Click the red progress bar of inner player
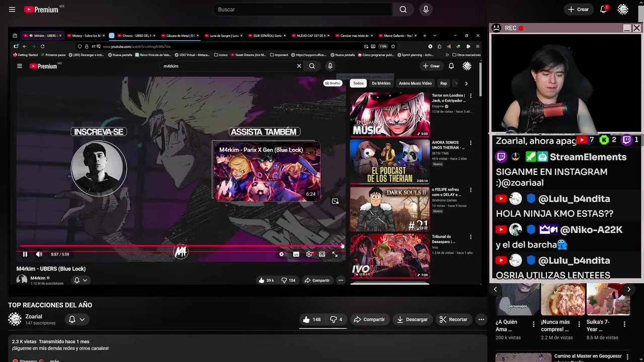The height and width of the screenshot is (362, 644). coord(181,246)
